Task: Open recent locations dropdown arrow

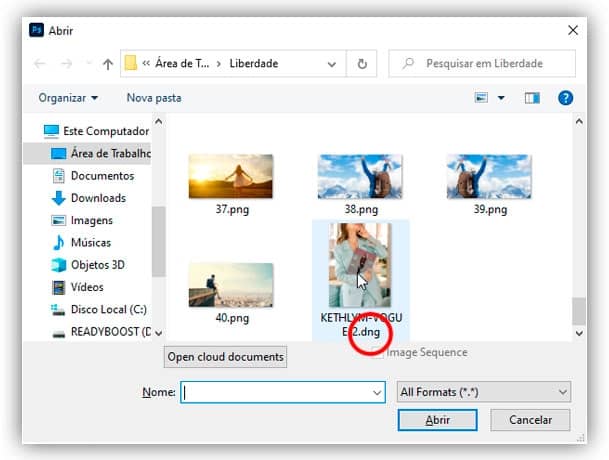Action: click(x=89, y=63)
